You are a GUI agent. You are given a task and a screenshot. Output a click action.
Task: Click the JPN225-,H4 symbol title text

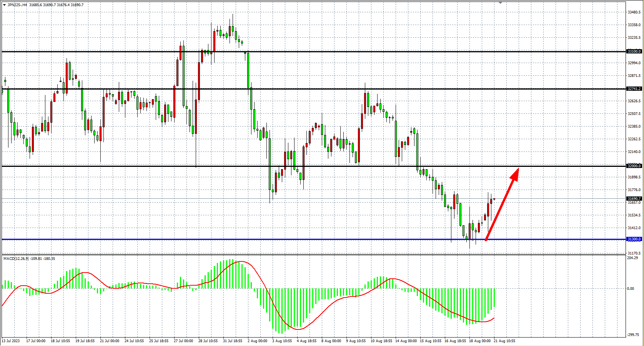[17, 5]
